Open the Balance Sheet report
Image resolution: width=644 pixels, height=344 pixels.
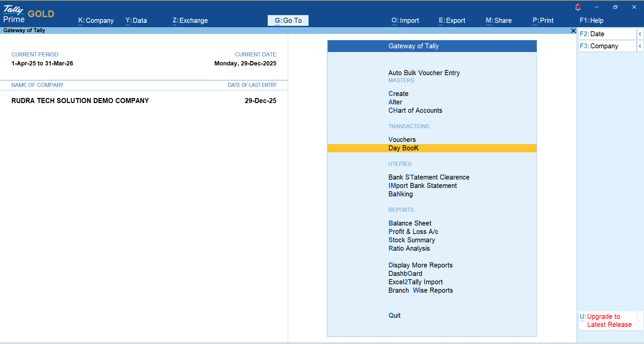point(410,223)
